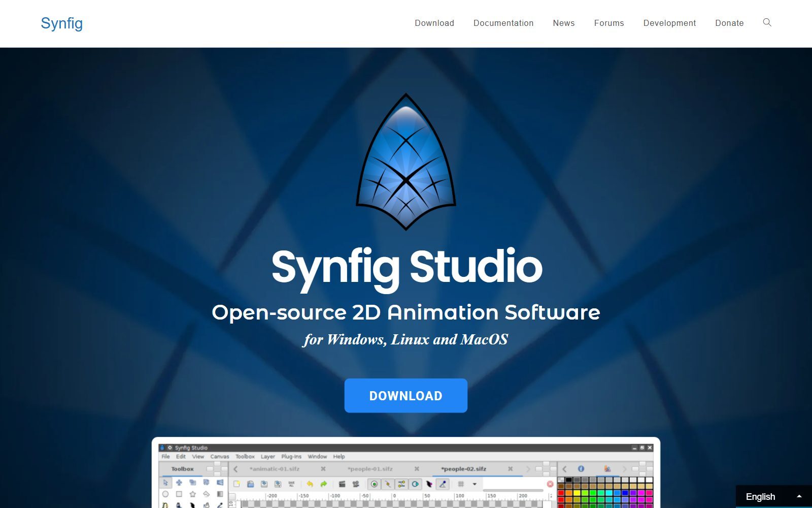Click the Render clapperboard icon in the toolbar

(342, 484)
